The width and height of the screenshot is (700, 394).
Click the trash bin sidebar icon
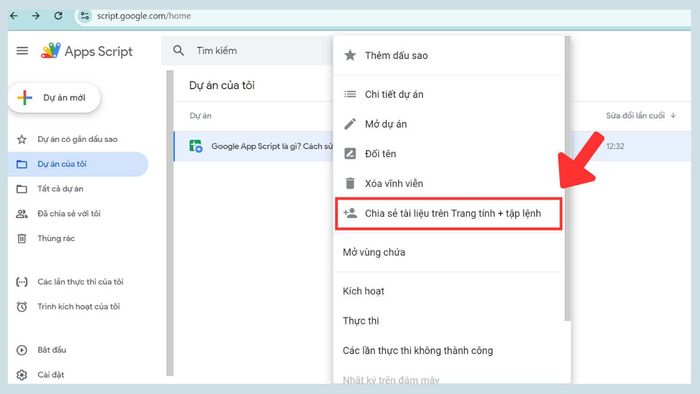[x=21, y=238]
